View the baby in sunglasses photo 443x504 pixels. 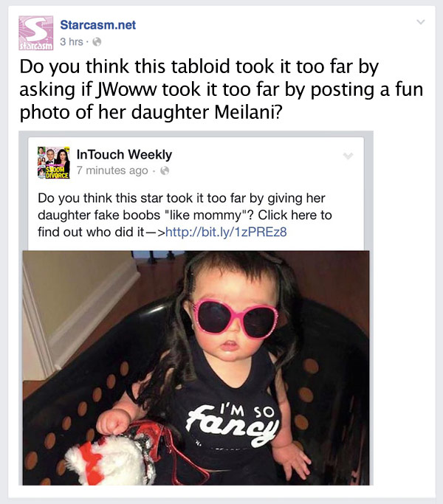196,367
